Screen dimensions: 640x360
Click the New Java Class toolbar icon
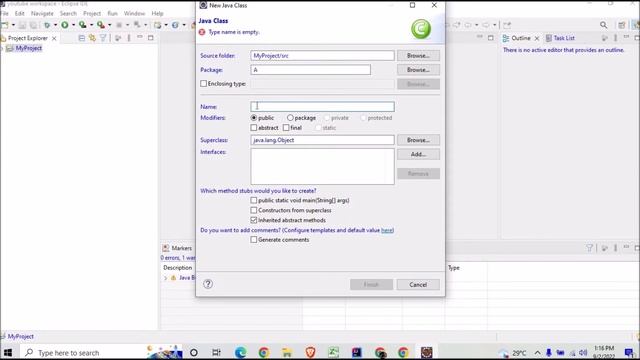point(175,25)
